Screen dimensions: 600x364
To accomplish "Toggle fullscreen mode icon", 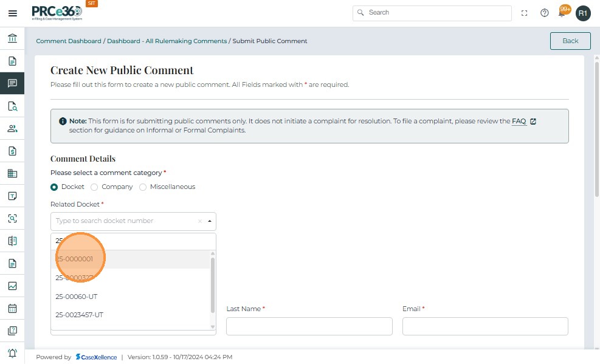I will pyautogui.click(x=525, y=13).
